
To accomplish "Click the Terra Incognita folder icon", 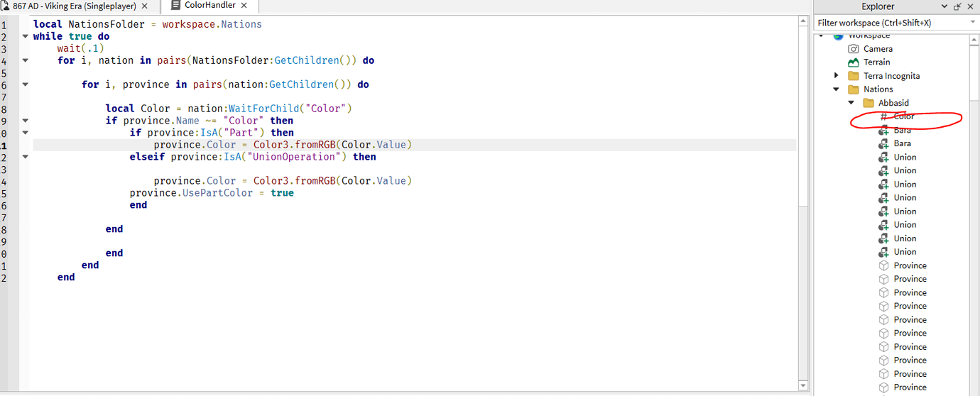I will coord(854,76).
